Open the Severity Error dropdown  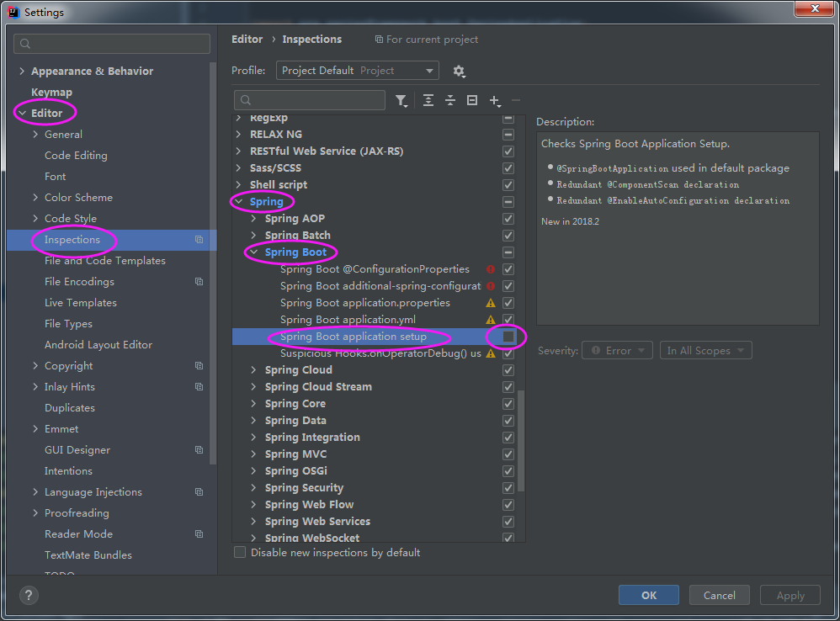pyautogui.click(x=617, y=351)
